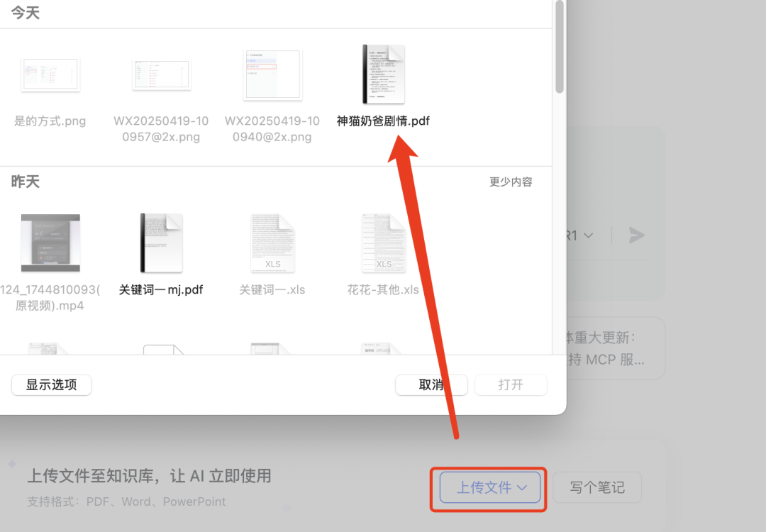Open the 上传文件 dropdown
The height and width of the screenshot is (532, 766).
point(490,488)
